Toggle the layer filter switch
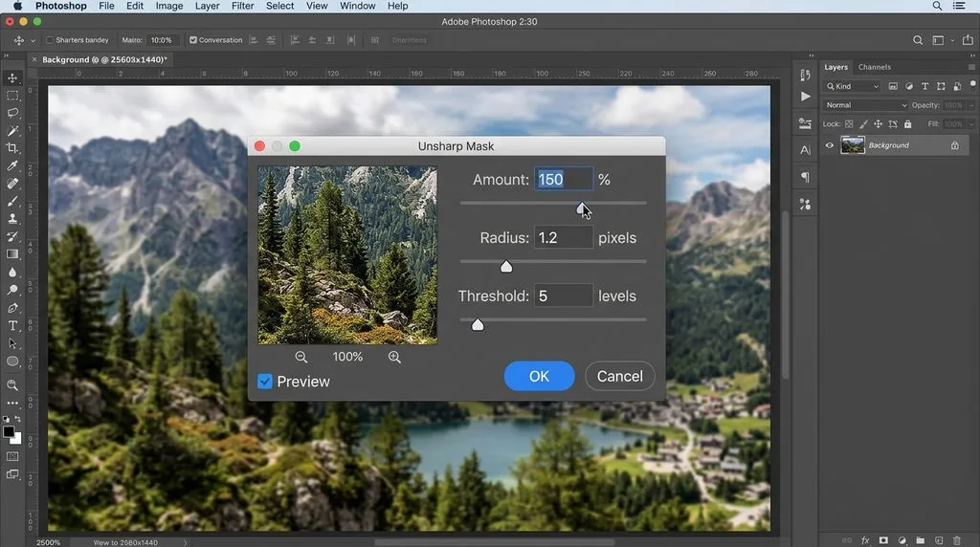 972,83
